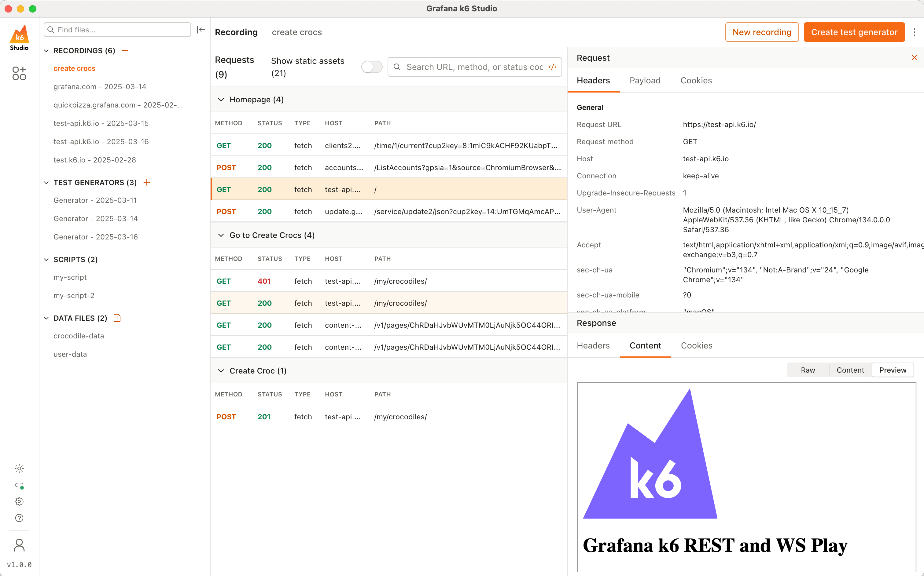Click the Create test generator button
Image resolution: width=924 pixels, height=576 pixels.
point(854,32)
